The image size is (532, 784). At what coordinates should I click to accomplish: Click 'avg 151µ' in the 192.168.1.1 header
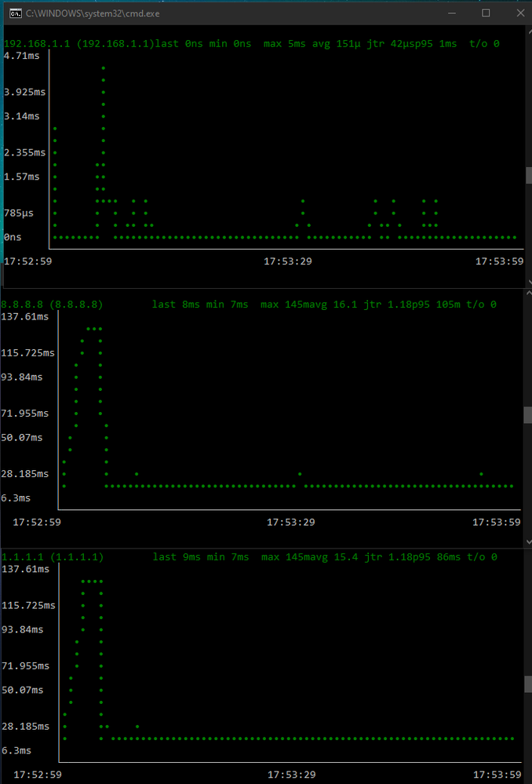(337, 43)
